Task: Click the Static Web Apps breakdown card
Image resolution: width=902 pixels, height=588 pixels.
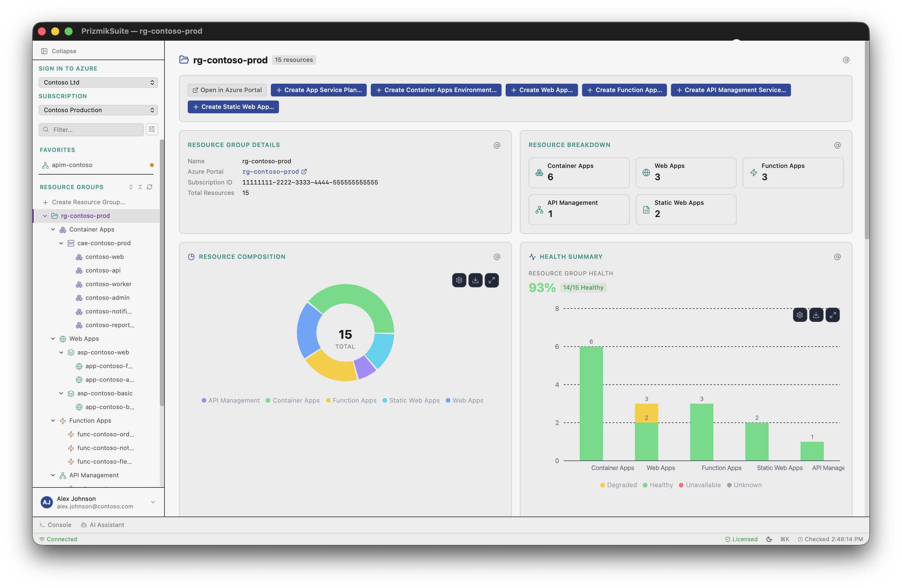Action: point(686,209)
